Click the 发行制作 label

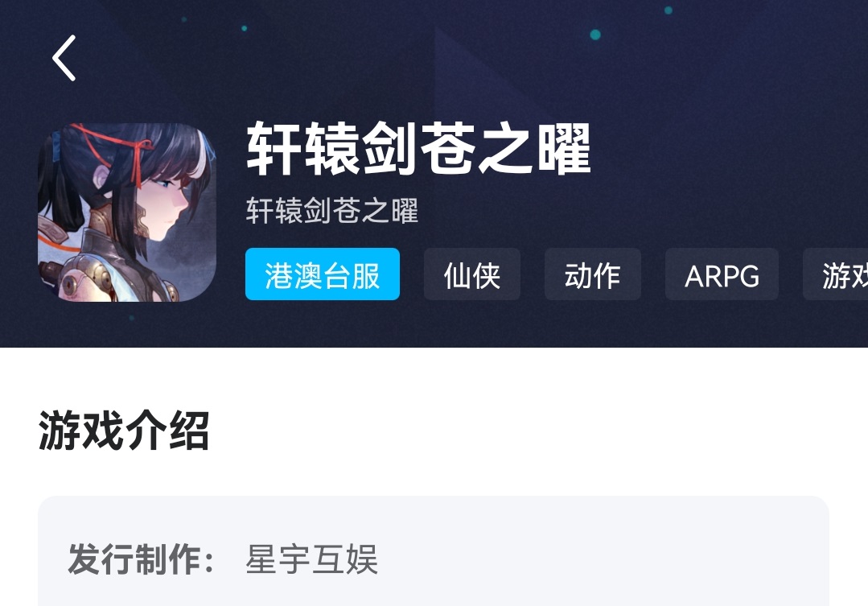[x=141, y=559]
